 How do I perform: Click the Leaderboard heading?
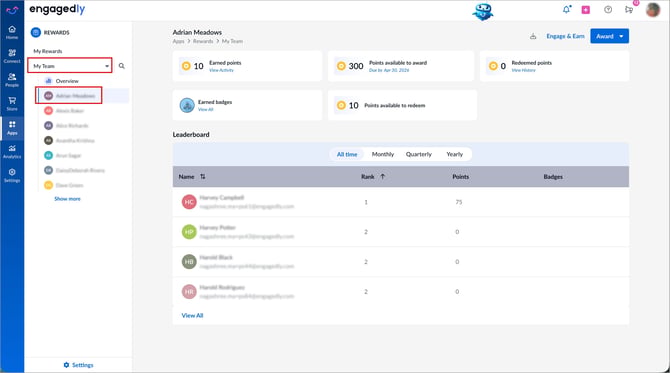[191, 135]
